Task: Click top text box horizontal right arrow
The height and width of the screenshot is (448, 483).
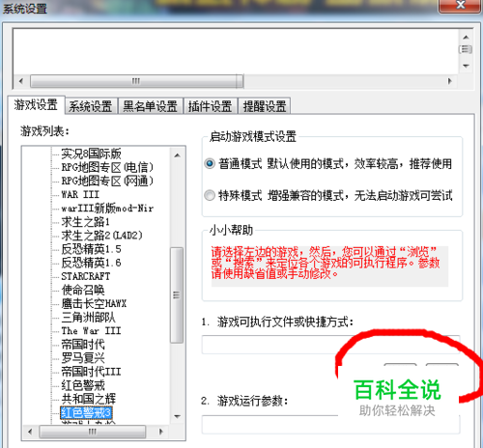Action: [450, 81]
